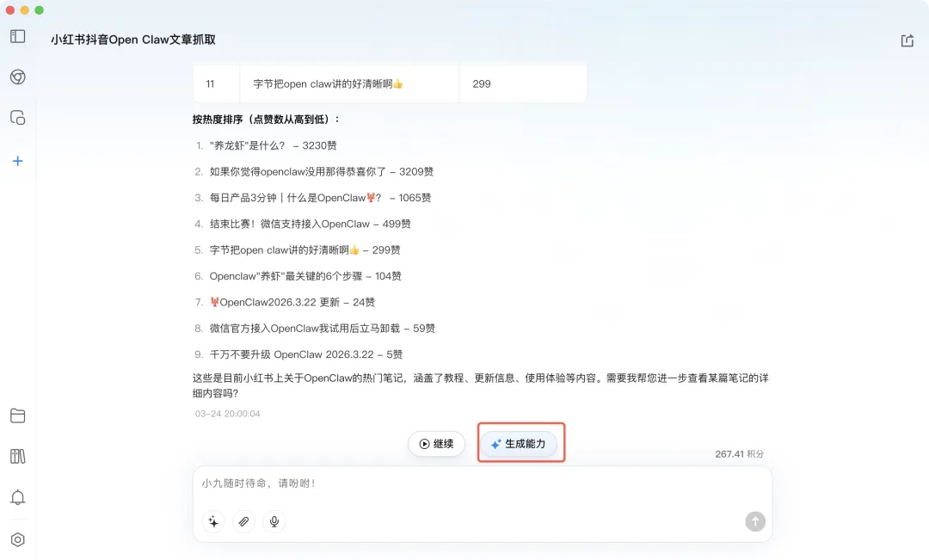
Task: Open settings hexagon icon
Action: coord(18,540)
